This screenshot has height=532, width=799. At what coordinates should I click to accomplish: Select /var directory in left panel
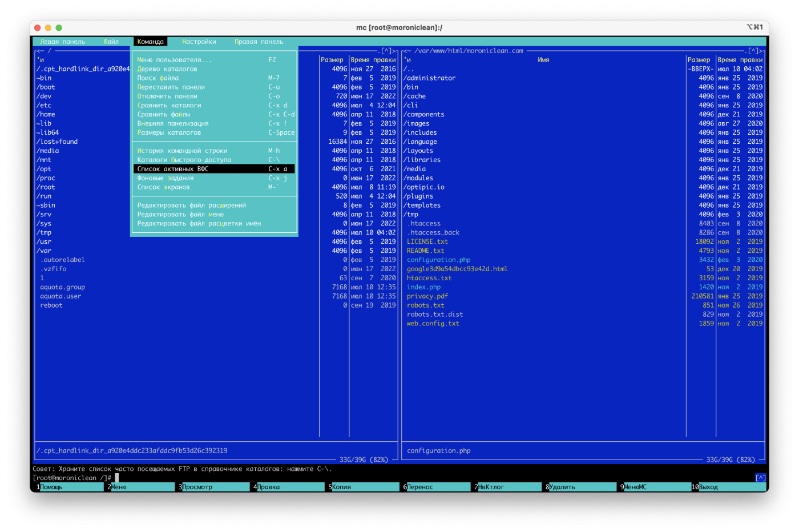(x=216, y=251)
